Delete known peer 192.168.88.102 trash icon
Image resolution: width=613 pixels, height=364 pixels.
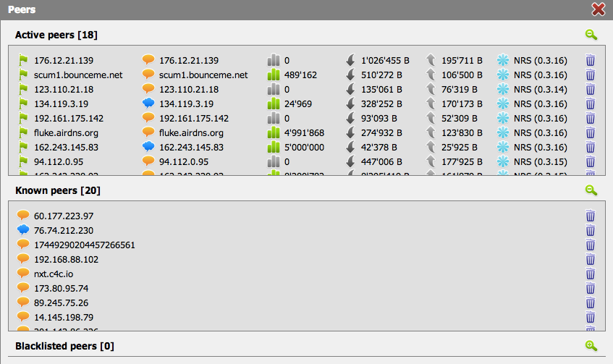click(591, 259)
